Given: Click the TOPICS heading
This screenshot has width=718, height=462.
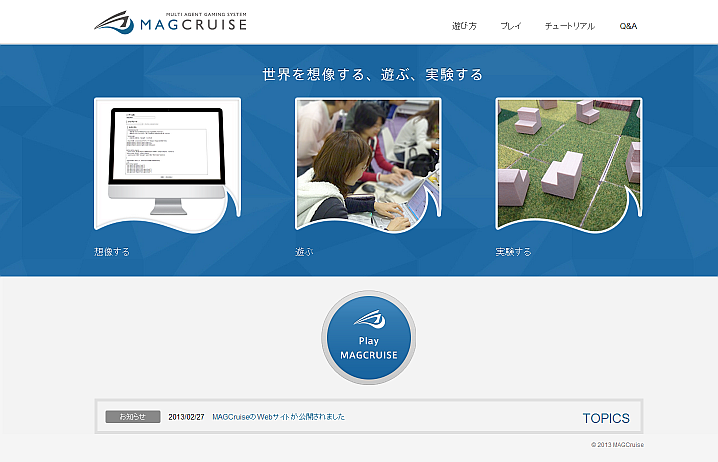Looking at the screenshot, I should tap(606, 418).
